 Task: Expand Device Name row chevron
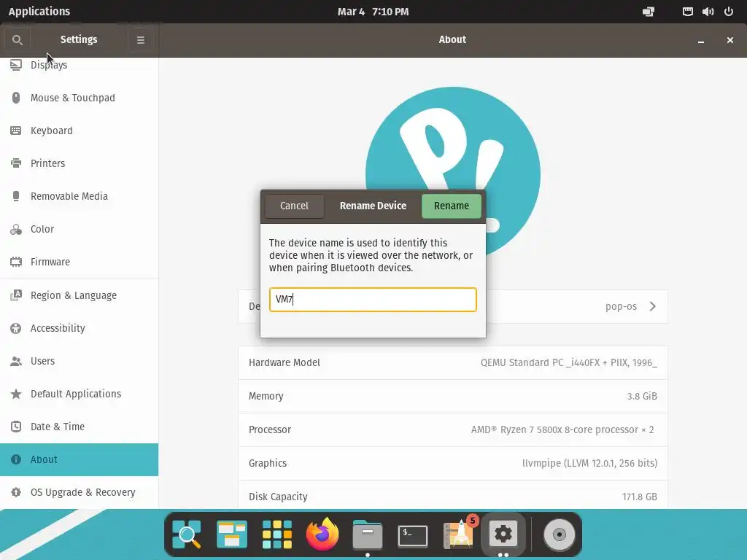pyautogui.click(x=653, y=306)
